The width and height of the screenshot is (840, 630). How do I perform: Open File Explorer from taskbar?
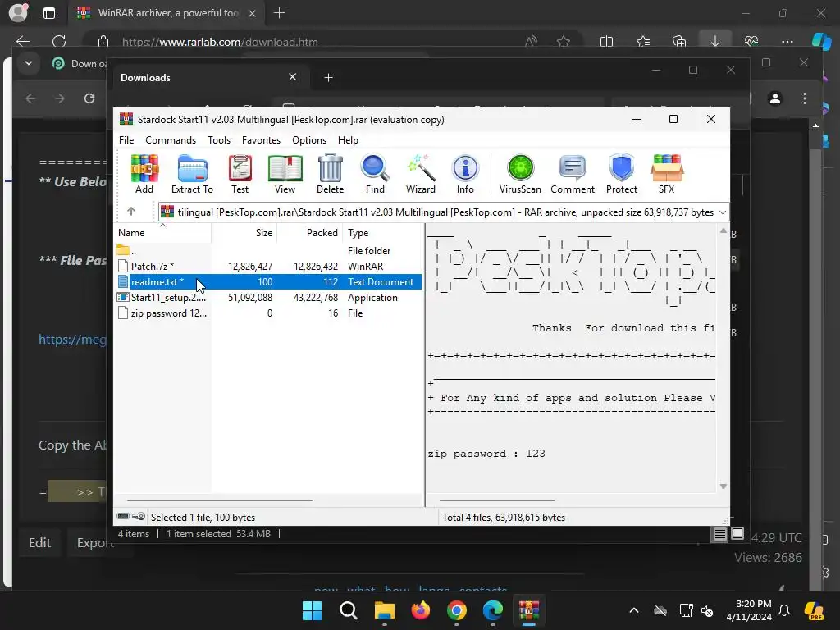click(384, 610)
